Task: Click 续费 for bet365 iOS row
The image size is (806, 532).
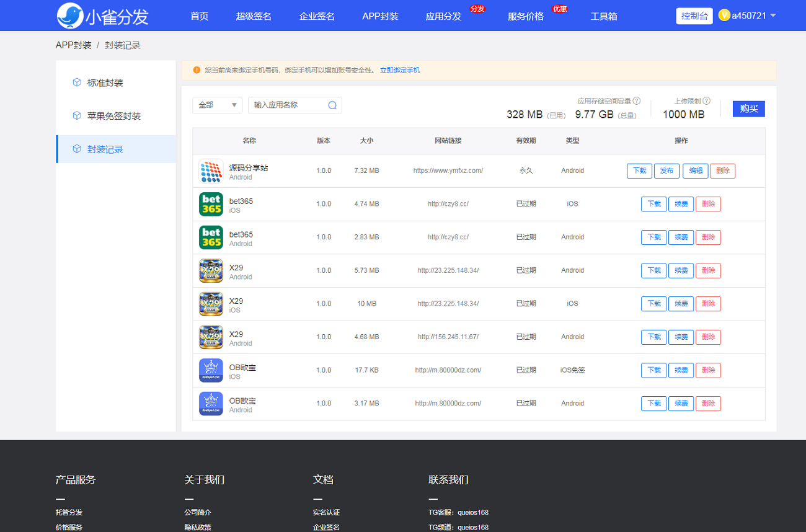Action: pyautogui.click(x=681, y=204)
